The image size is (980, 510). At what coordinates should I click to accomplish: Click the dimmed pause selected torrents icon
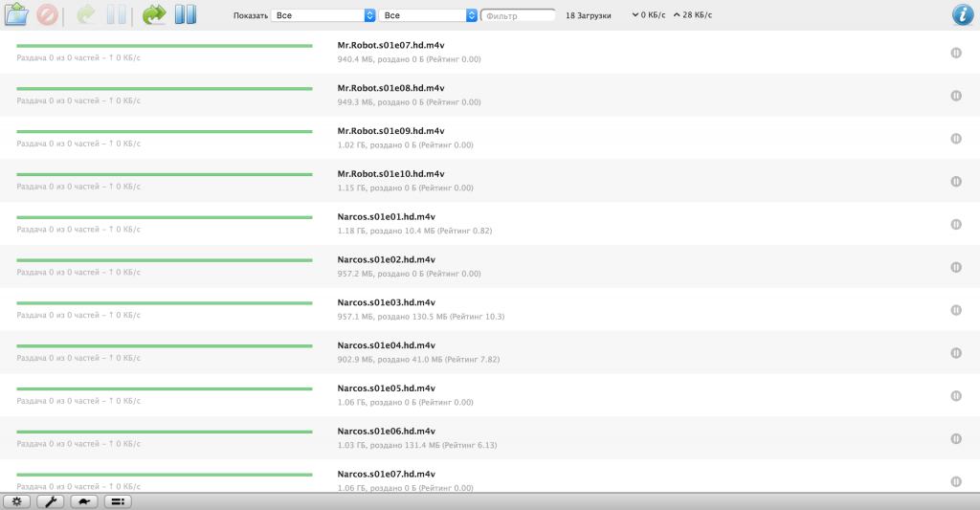(116, 14)
